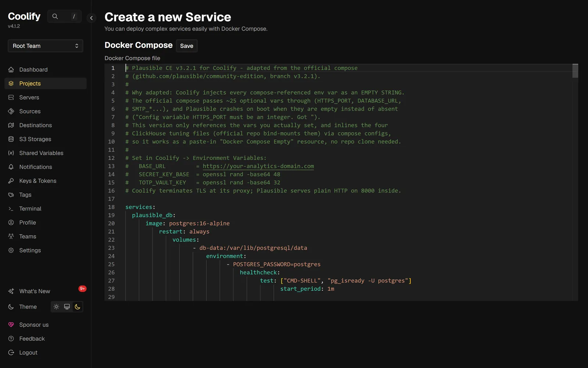Screen dimensions: 588x368
Task: Click the Shared Variables braces icon
Action: tap(11, 153)
